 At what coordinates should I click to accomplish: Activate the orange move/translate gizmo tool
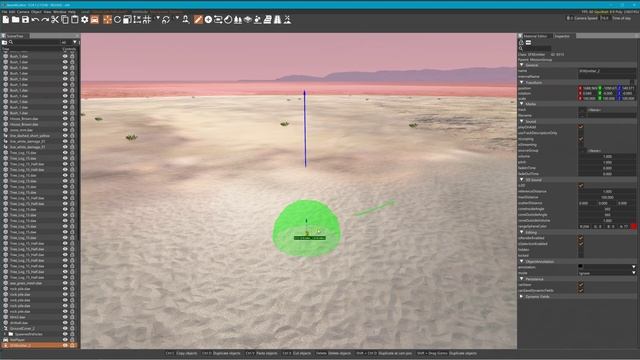coord(107,20)
